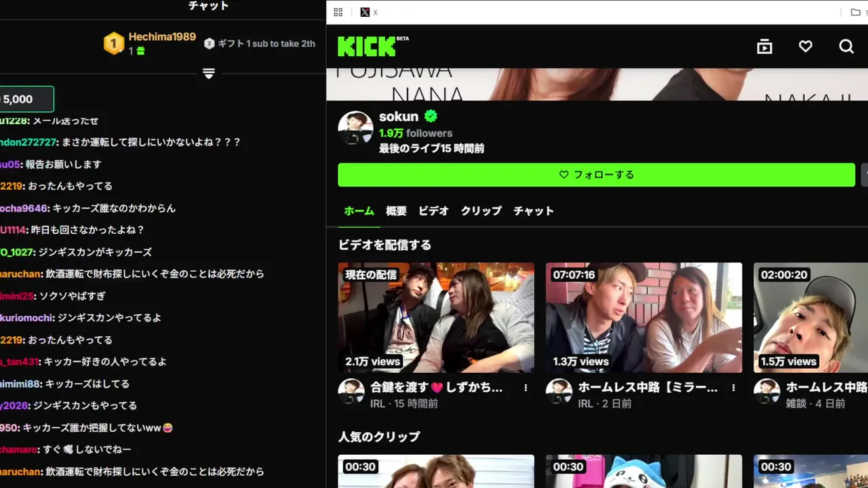Open the second 00:30 clip with mascot
This screenshot has height=488, width=868.
pyautogui.click(x=644, y=472)
